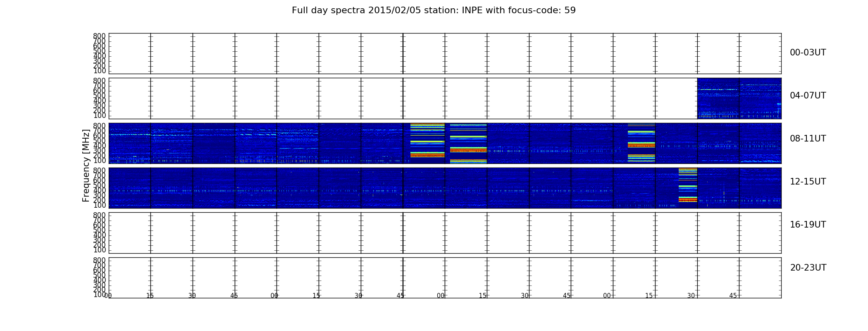This screenshot has width=868, height=331.
Task: Click the '12-15UT' row label
Action: tap(808, 182)
